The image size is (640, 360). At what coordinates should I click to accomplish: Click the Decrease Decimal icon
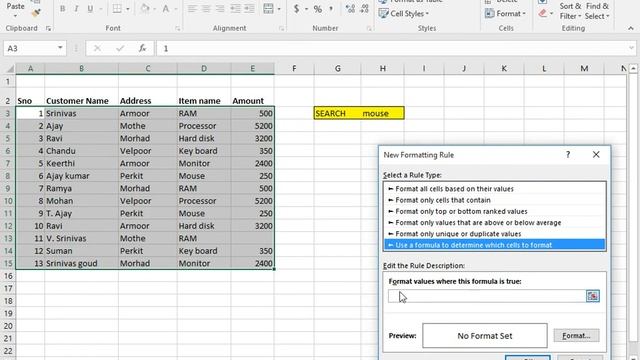coord(364,9)
